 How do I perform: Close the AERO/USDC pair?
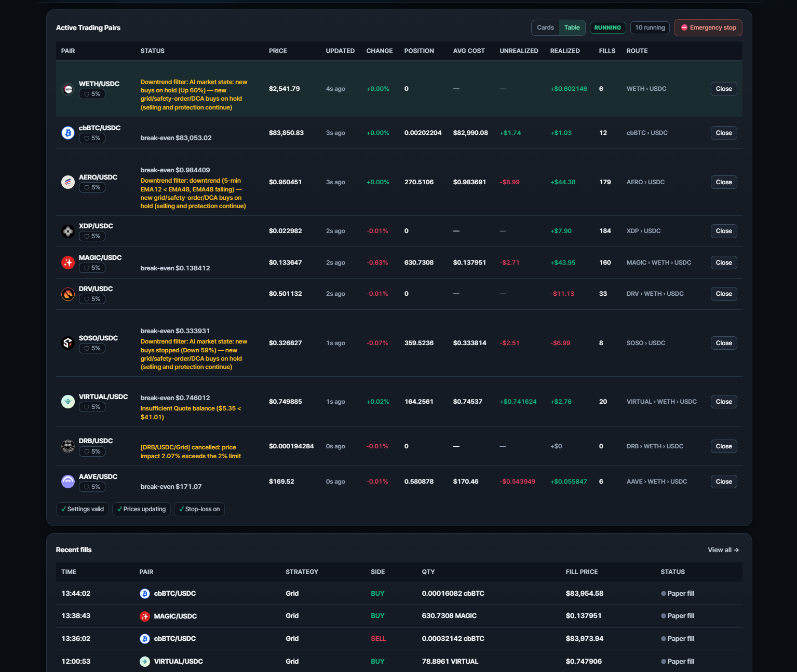[x=724, y=182]
